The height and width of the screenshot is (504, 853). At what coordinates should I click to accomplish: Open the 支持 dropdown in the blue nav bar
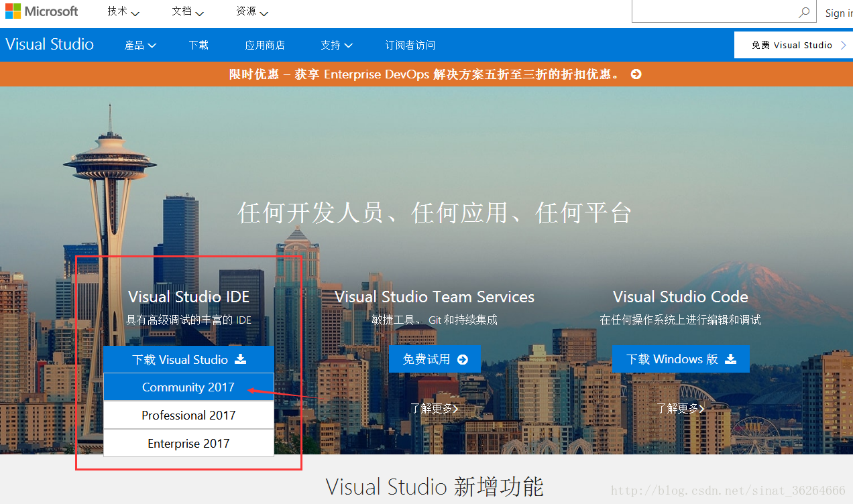point(336,45)
